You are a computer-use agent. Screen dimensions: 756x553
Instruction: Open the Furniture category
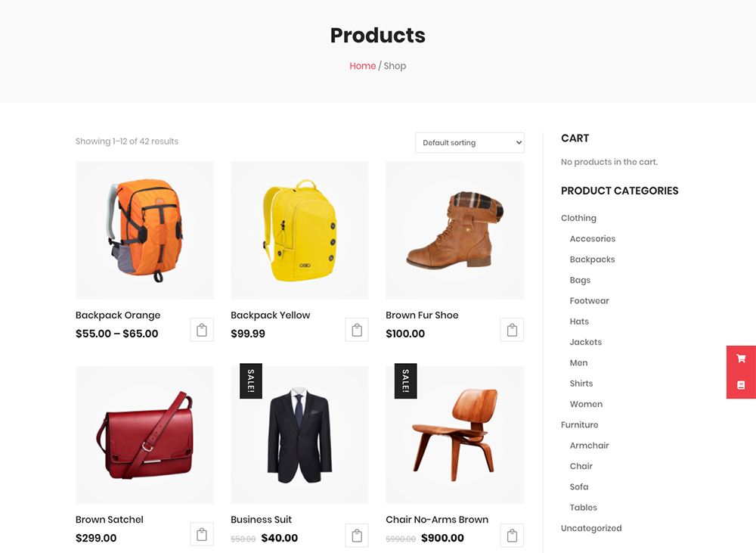tap(580, 424)
